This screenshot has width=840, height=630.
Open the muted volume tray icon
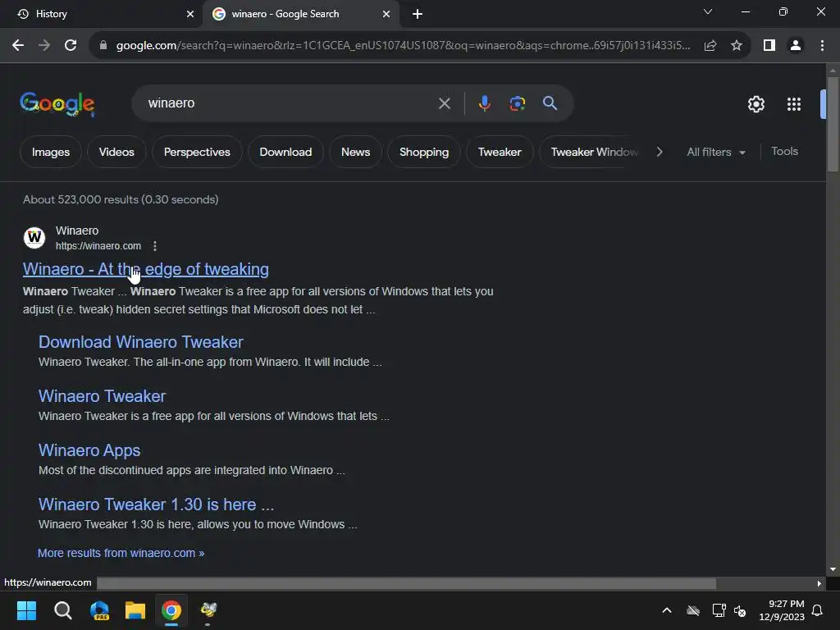[x=740, y=610]
